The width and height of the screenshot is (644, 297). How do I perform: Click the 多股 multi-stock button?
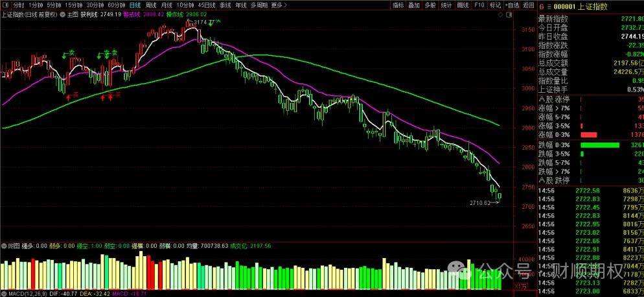point(430,5)
